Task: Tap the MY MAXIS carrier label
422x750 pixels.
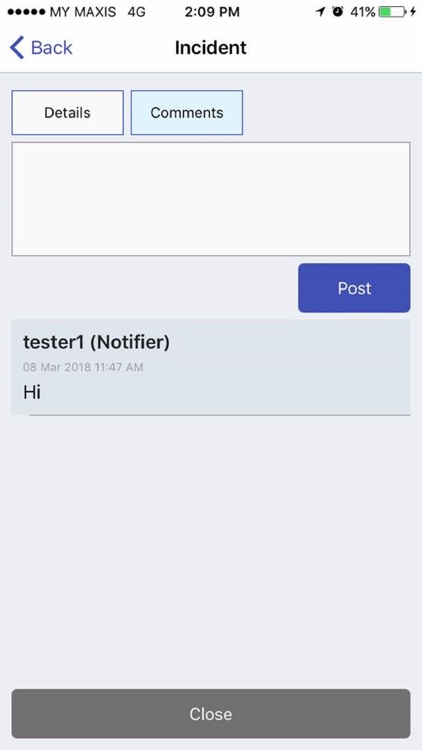Action: 83,12
